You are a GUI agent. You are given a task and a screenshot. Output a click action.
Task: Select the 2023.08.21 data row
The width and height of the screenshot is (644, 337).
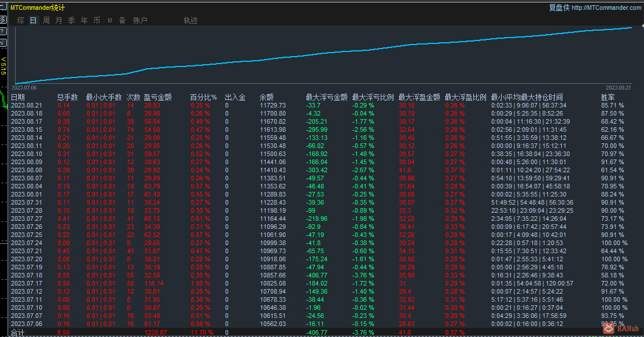click(26, 105)
